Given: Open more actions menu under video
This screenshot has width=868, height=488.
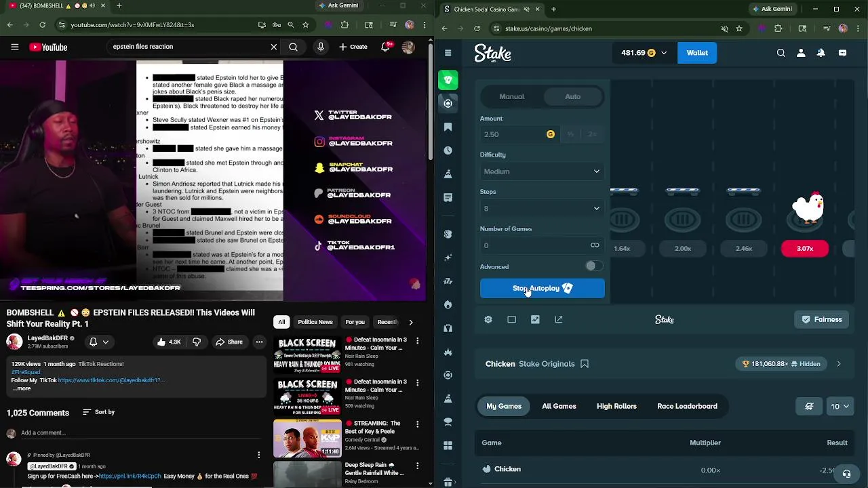Looking at the screenshot, I should coord(259,342).
